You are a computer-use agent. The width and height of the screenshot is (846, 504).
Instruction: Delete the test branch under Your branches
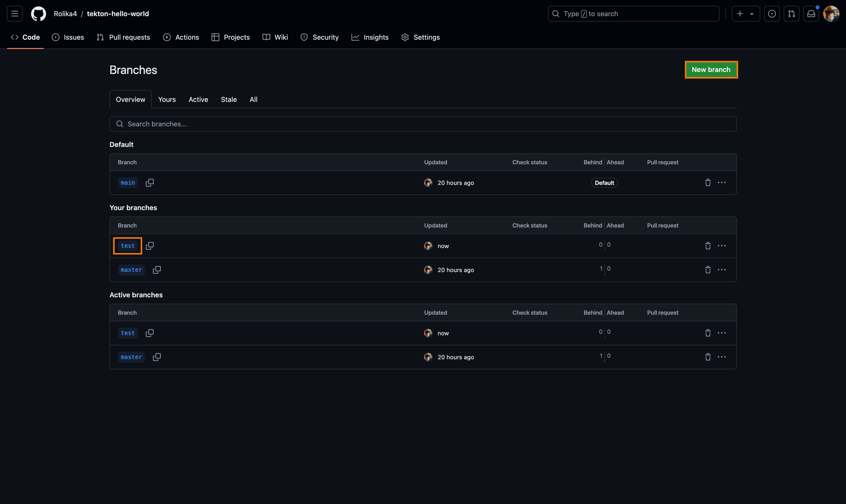(x=708, y=246)
